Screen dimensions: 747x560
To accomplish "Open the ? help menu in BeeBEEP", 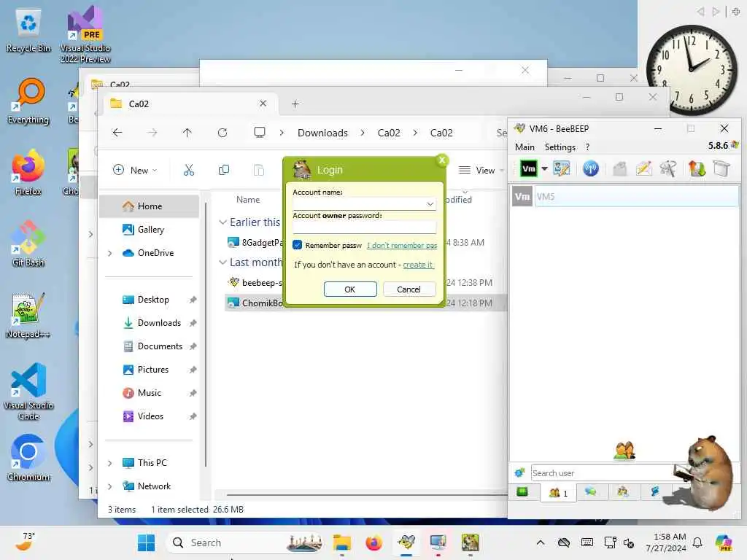I will (x=587, y=147).
